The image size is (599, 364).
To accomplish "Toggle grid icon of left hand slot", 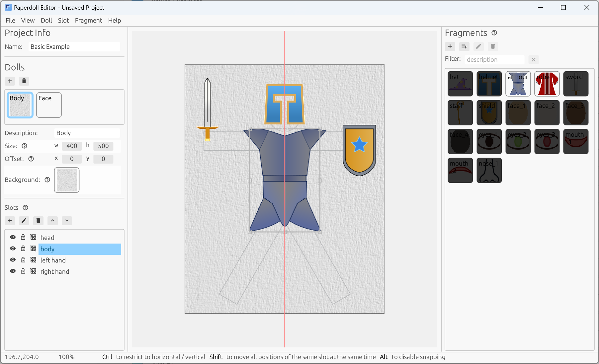I will point(34,260).
